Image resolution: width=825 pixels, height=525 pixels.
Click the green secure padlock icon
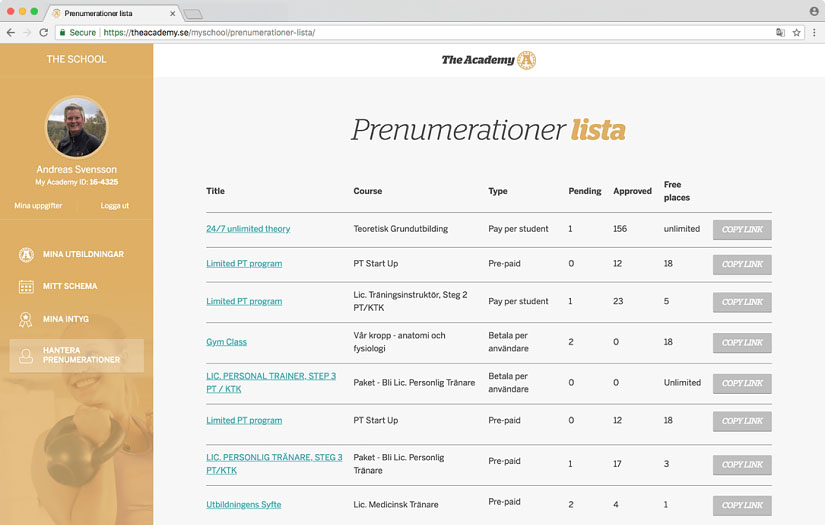pos(63,33)
